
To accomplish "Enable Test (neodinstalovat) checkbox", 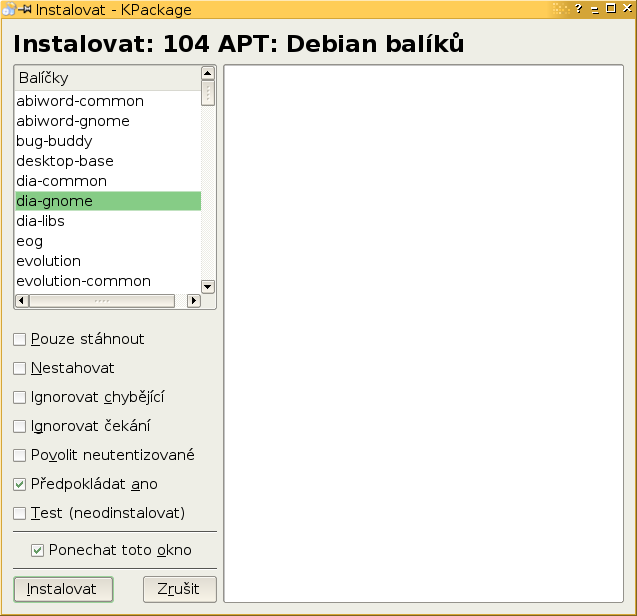I will [x=20, y=513].
